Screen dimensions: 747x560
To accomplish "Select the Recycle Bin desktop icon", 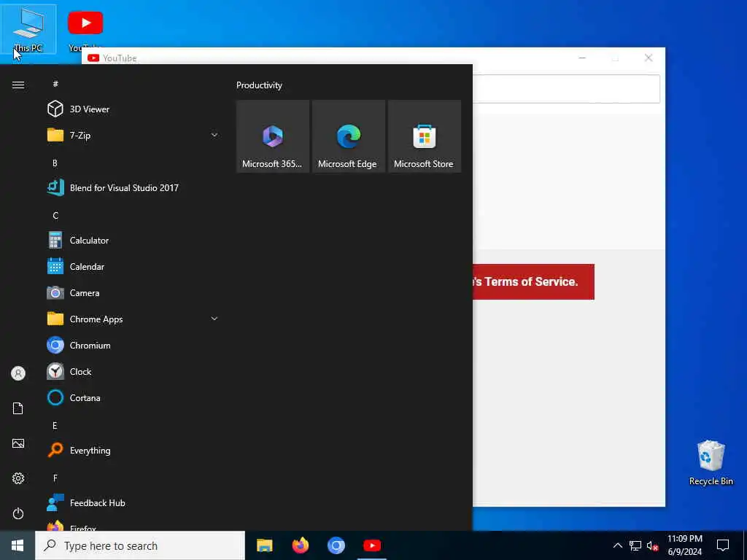I will (x=711, y=463).
